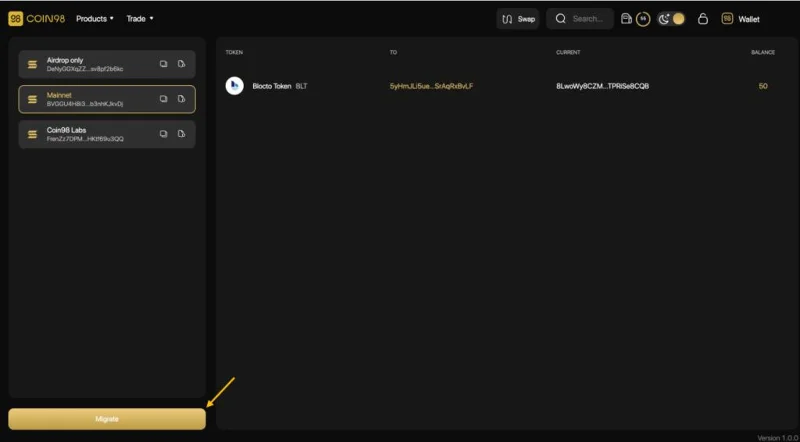The image size is (800, 442).
Task: Click the 8LwoWy8CZM current address
Action: coord(603,86)
